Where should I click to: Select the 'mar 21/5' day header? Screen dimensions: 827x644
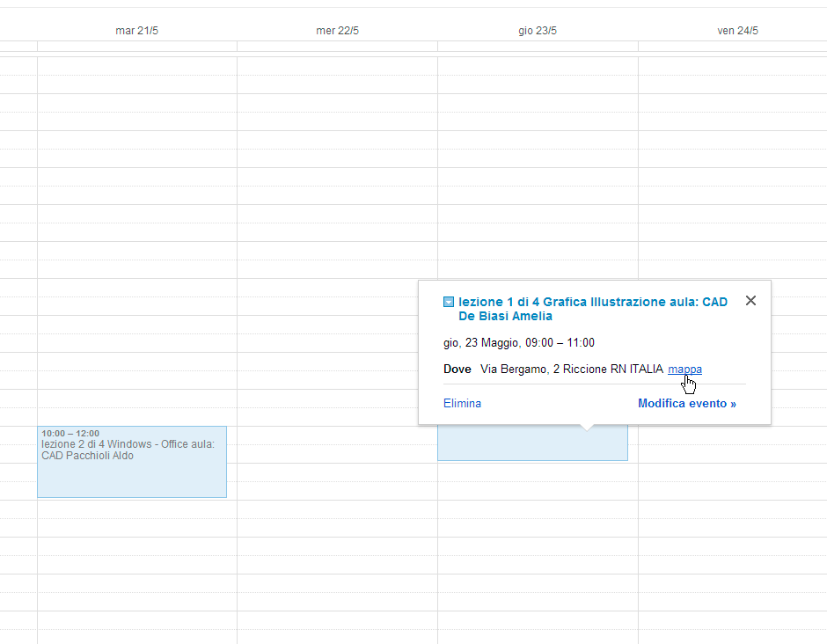pos(136,31)
